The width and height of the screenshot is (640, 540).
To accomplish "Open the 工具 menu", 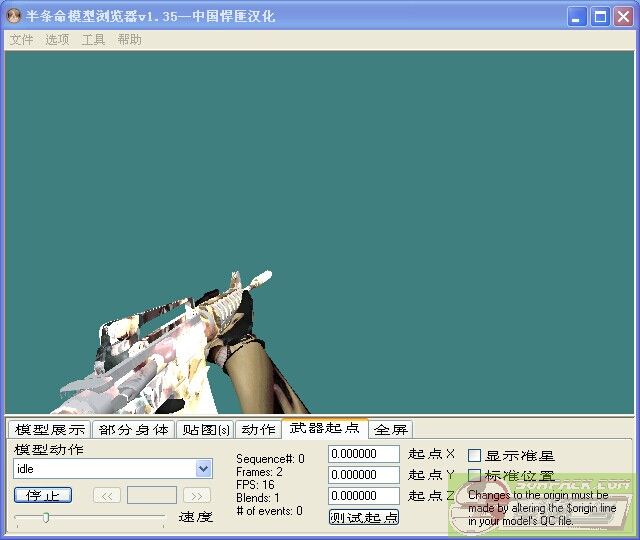I will 93,40.
